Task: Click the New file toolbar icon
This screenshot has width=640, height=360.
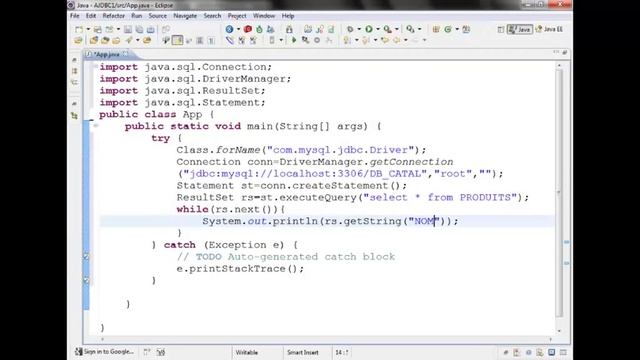Action: (79, 29)
